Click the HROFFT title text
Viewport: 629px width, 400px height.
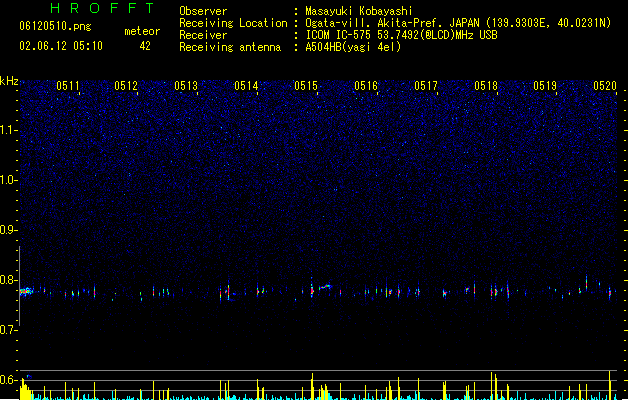(102, 8)
